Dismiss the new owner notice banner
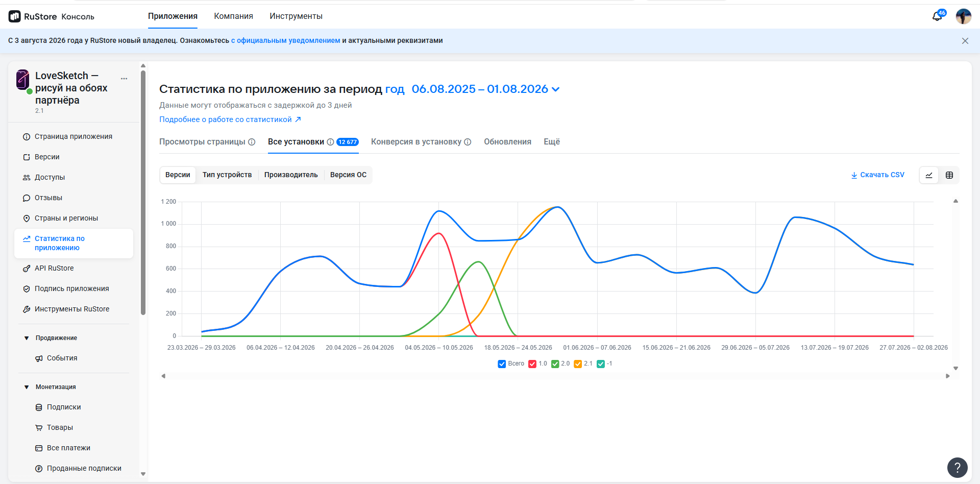The image size is (980, 484). (x=965, y=41)
